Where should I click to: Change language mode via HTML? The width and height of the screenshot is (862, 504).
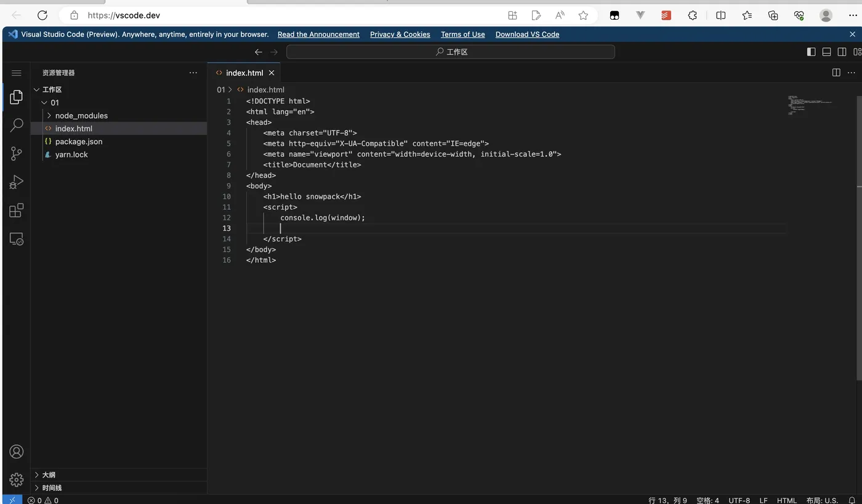point(787,500)
